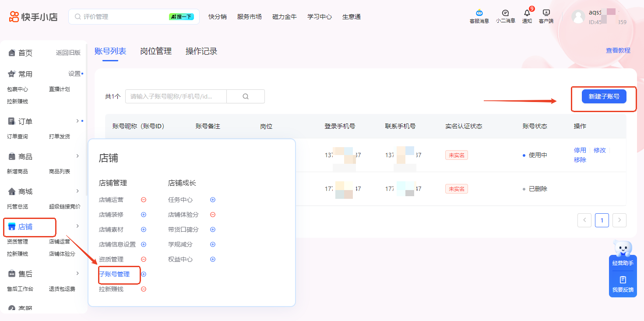This screenshot has width=644, height=321.
Task: Expand the 订单 section chevron in the sidebar
Action: 77,121
